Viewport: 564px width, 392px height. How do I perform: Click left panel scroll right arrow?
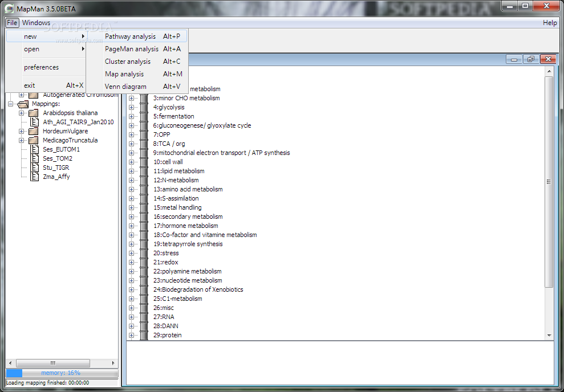click(113, 363)
